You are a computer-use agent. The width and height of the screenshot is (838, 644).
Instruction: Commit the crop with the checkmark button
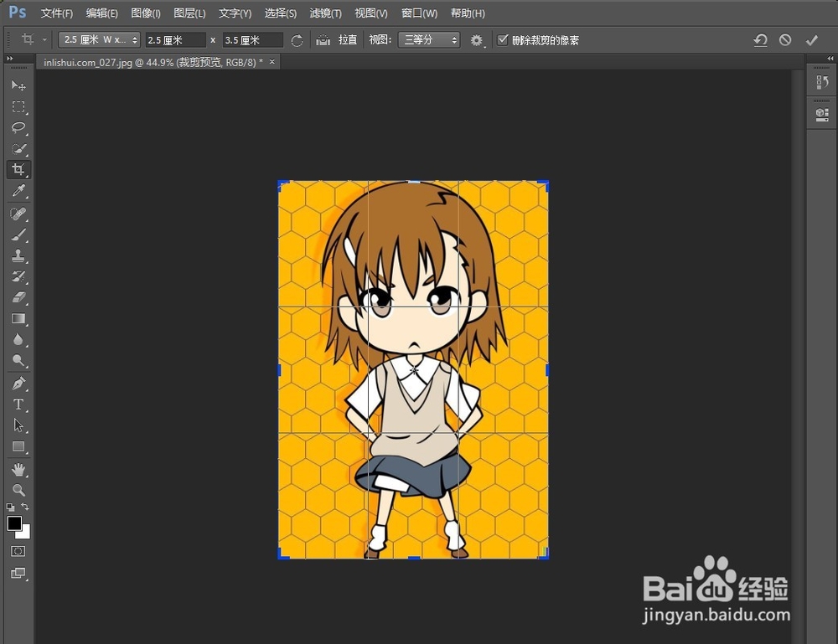pos(811,39)
